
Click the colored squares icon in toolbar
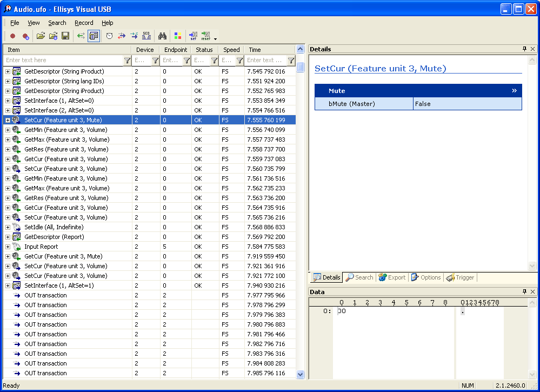(x=177, y=36)
